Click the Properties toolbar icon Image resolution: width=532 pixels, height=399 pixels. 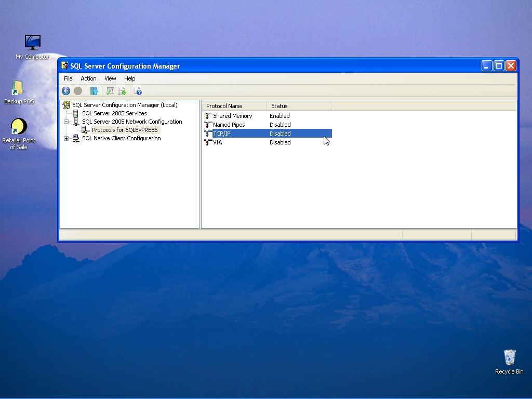110,91
